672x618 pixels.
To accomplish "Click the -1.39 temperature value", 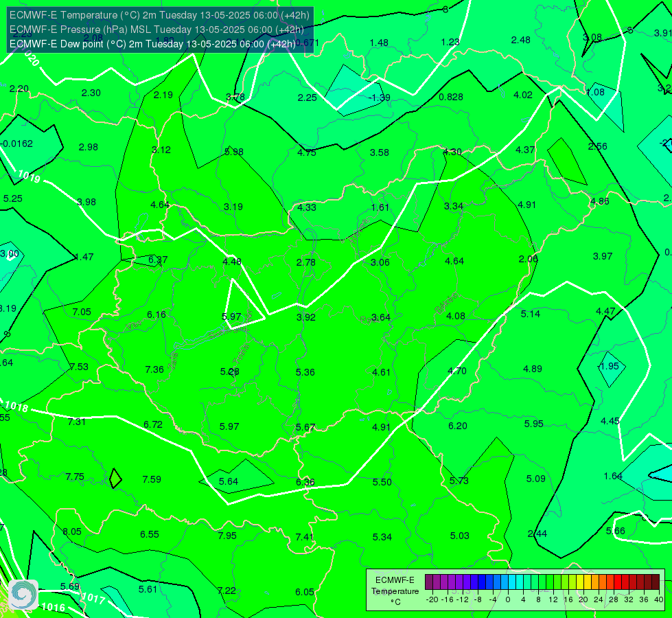I will pyautogui.click(x=380, y=98).
